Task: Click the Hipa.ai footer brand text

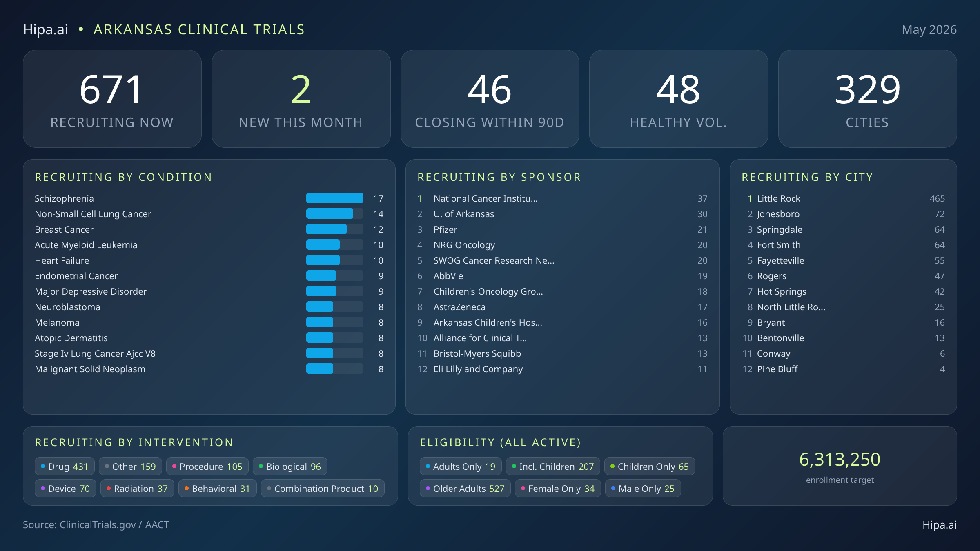Action: click(x=940, y=525)
